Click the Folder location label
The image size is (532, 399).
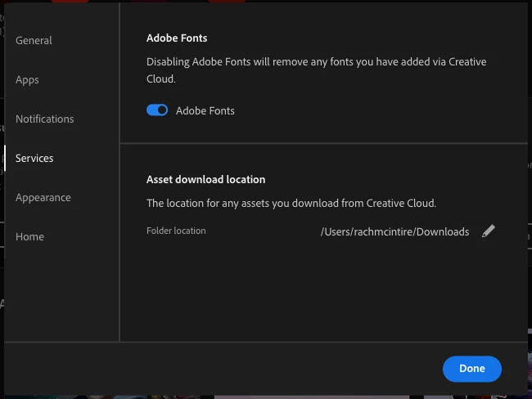click(176, 231)
